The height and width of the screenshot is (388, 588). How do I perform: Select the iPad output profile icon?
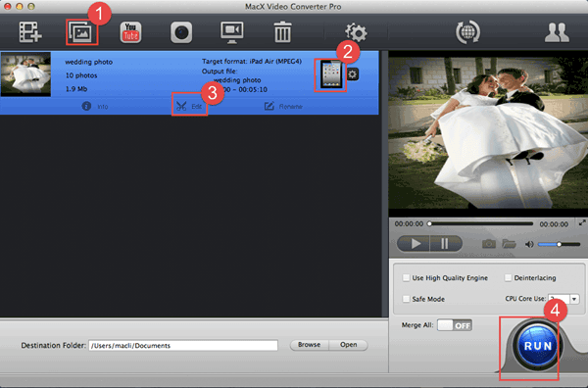click(x=331, y=74)
